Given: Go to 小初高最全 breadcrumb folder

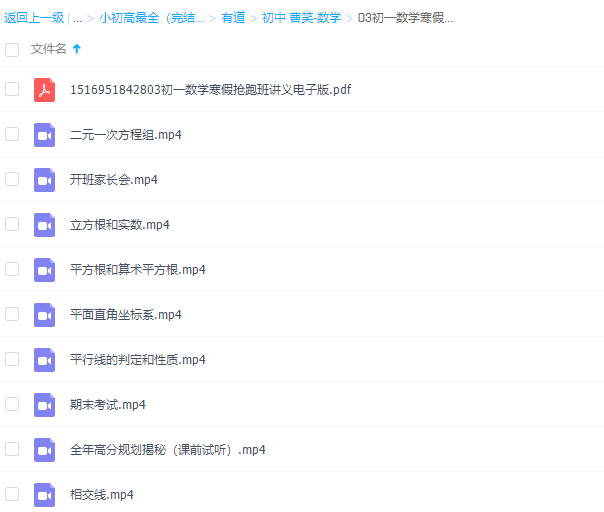Looking at the screenshot, I should (x=151, y=18).
